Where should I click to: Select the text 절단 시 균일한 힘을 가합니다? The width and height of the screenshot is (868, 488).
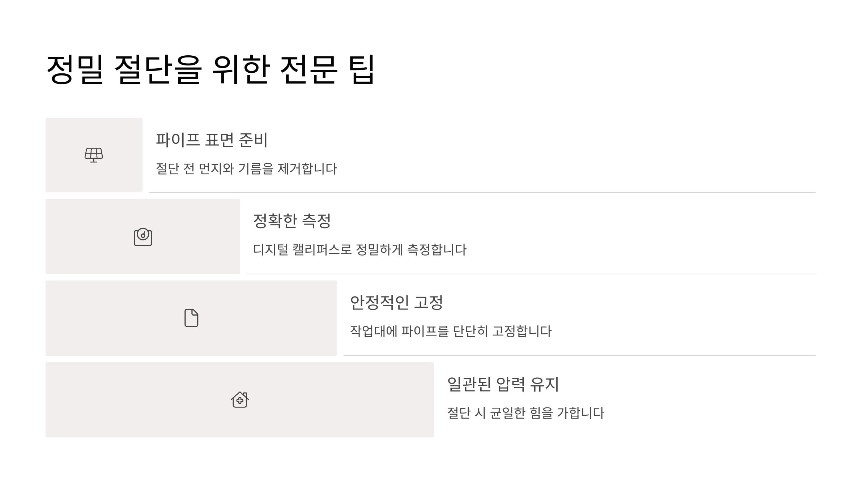click(x=526, y=413)
